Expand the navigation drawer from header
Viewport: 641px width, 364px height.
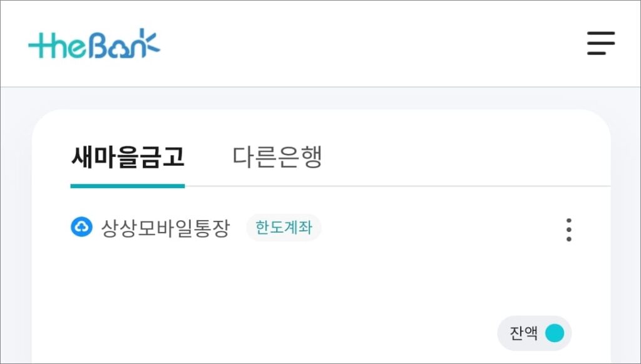point(601,43)
